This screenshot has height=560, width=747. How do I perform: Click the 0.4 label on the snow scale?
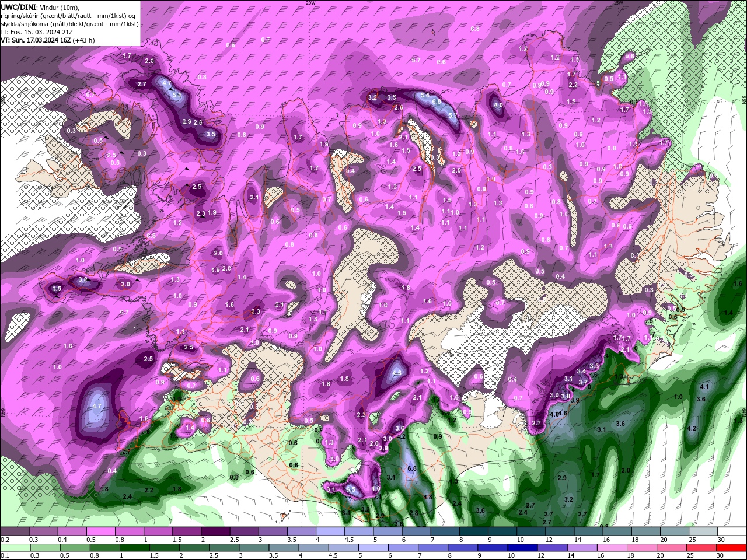coord(62,540)
